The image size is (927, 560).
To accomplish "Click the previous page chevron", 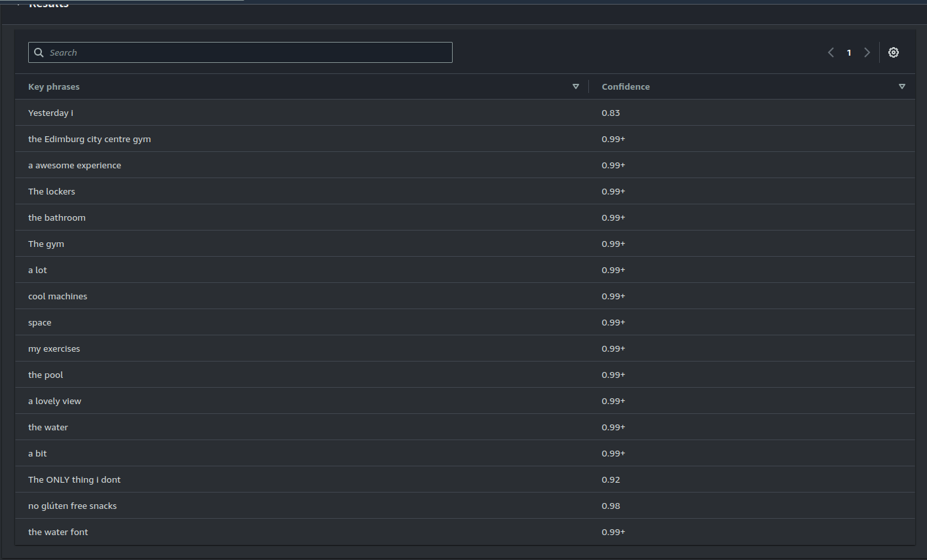I will 831,52.
